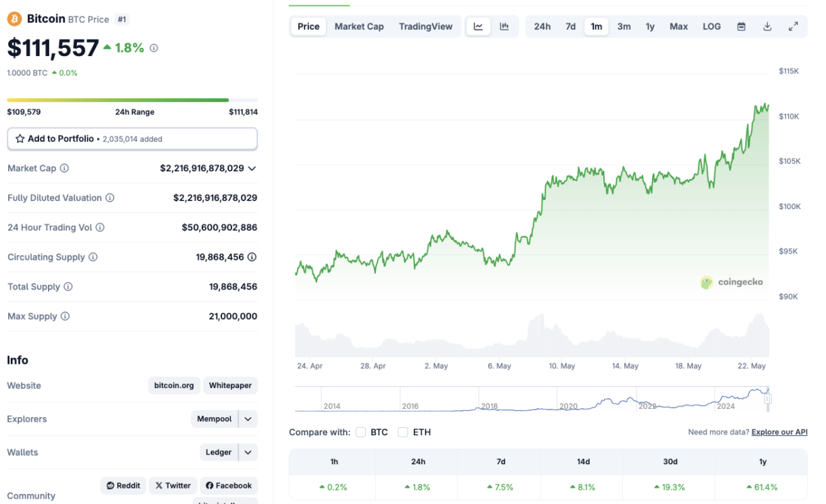Select the line chart icon
This screenshot has height=504, width=826.
pos(478,26)
